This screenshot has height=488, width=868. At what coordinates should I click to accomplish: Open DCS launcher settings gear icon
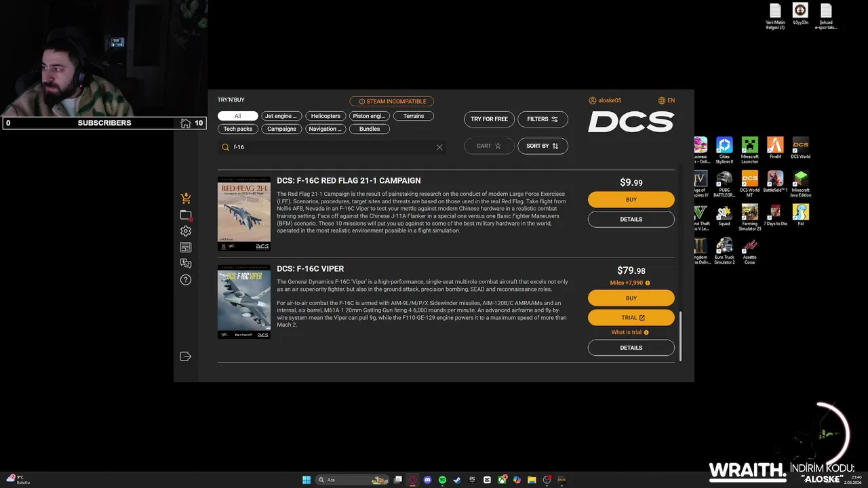pyautogui.click(x=186, y=231)
